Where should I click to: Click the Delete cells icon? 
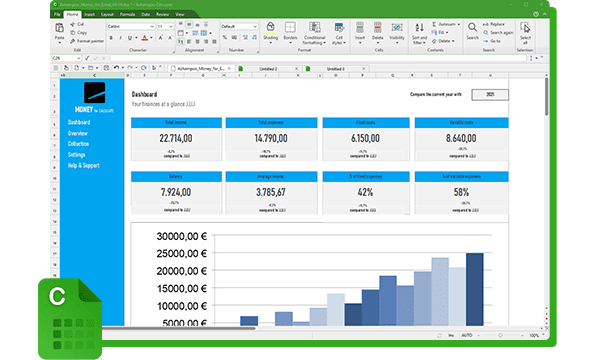[377, 28]
